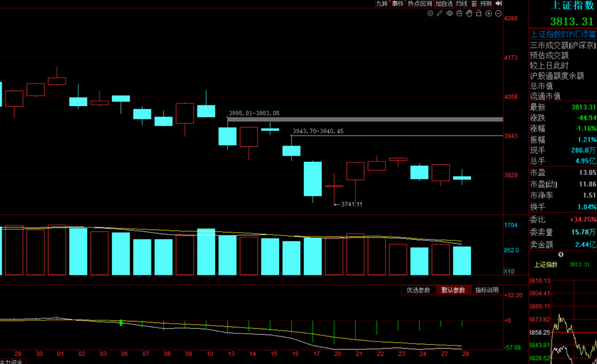This screenshot has height=364, width=597.
Task: Click the 换手 value 1.04%
Action: (586, 207)
